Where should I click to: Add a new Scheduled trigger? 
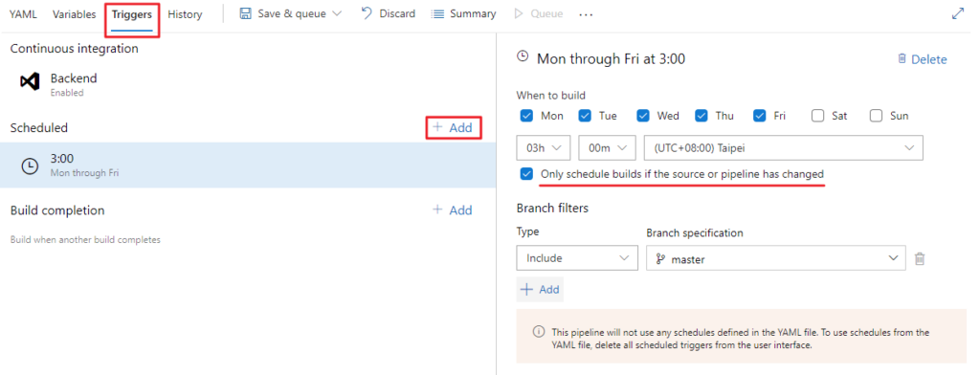[x=453, y=127]
